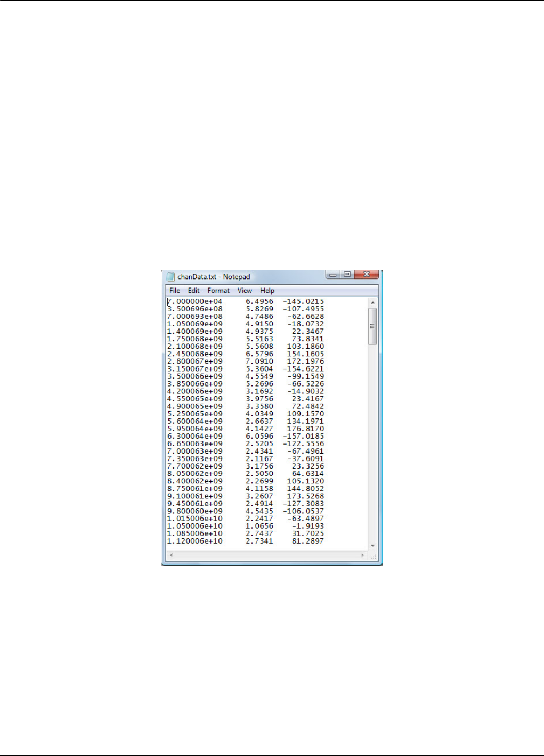
Task: Click the horizontal scrollbar right arrow
Action: 363,555
